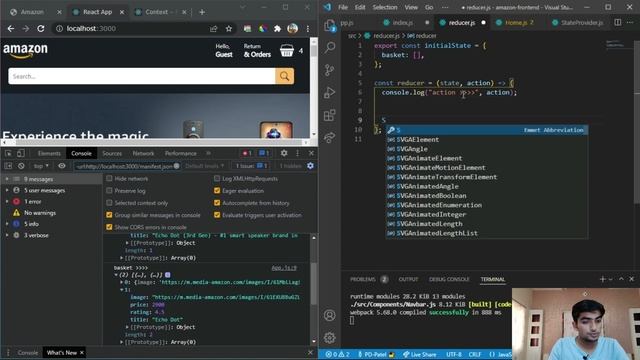Click Live Share in the status bar
Screen dimensions: 640x360
[419, 354]
